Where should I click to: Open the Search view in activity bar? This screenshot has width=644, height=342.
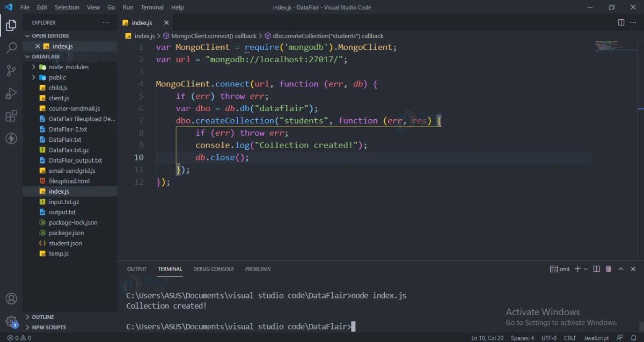(11, 48)
